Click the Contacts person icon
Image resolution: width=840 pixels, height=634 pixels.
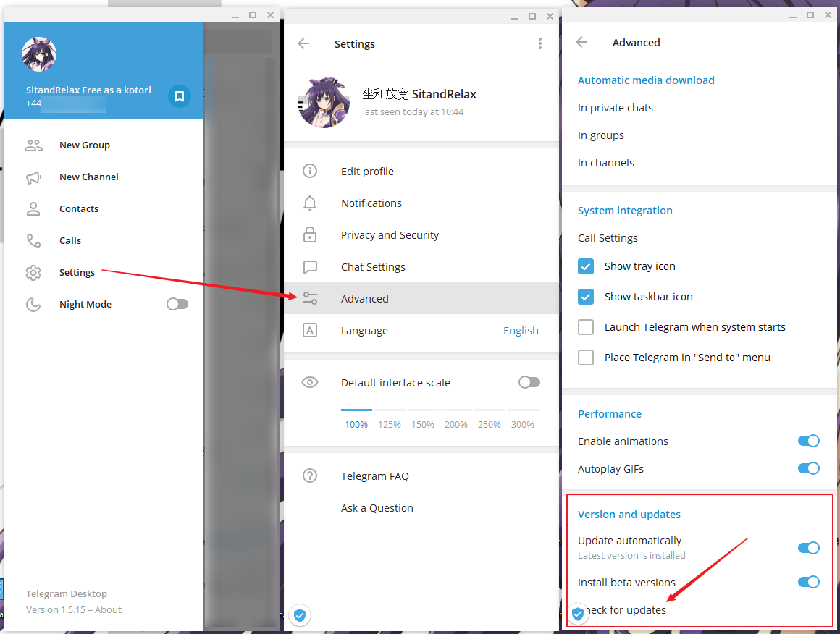[x=33, y=209]
